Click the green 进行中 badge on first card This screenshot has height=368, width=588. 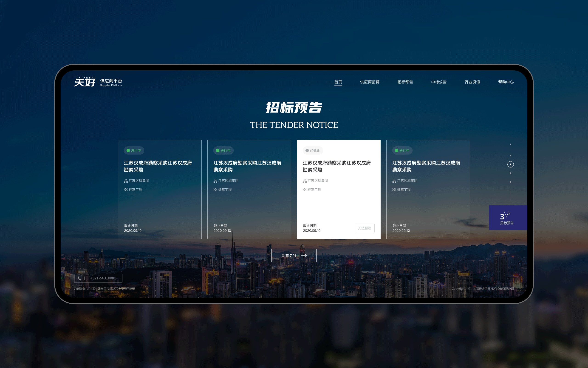pos(134,150)
